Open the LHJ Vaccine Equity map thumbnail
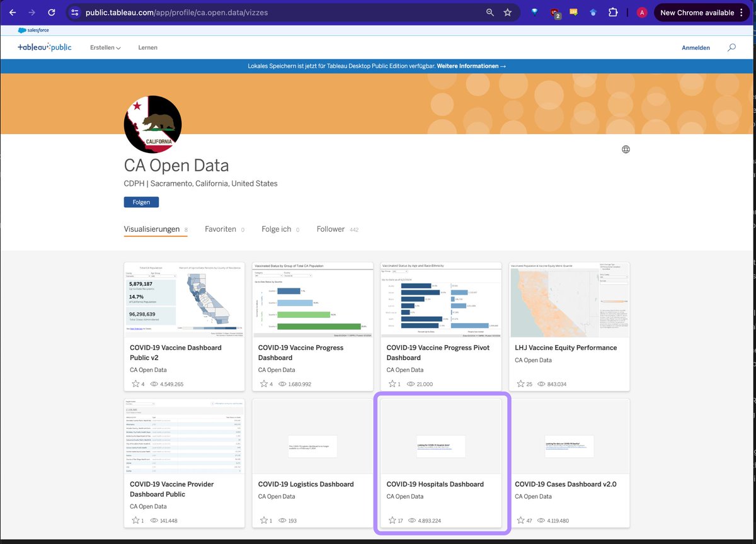 pyautogui.click(x=570, y=300)
